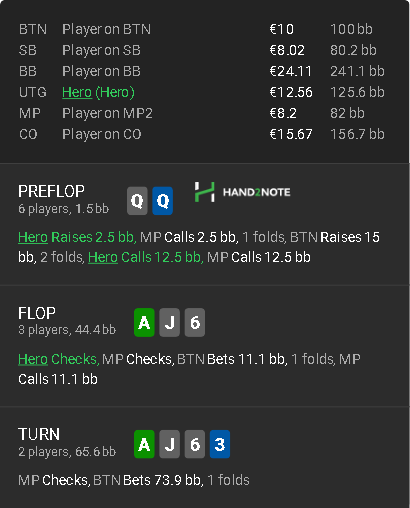The width and height of the screenshot is (410, 508).
Task: Click the gray Q hole card
Action: point(137,201)
